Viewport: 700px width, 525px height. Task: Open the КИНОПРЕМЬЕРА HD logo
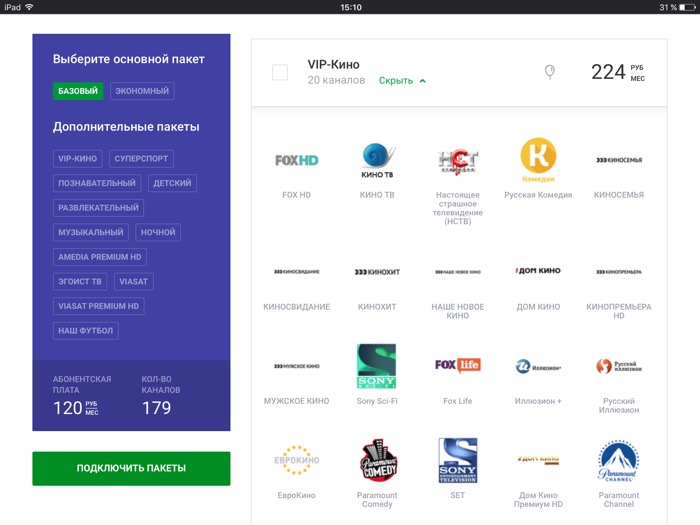[619, 271]
